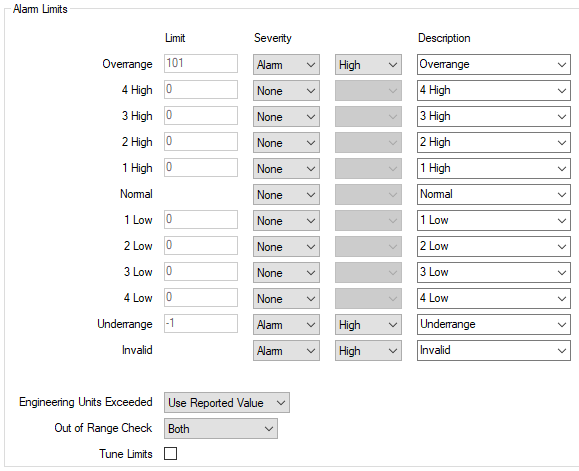Click the 4 High limit input field

click(x=201, y=90)
